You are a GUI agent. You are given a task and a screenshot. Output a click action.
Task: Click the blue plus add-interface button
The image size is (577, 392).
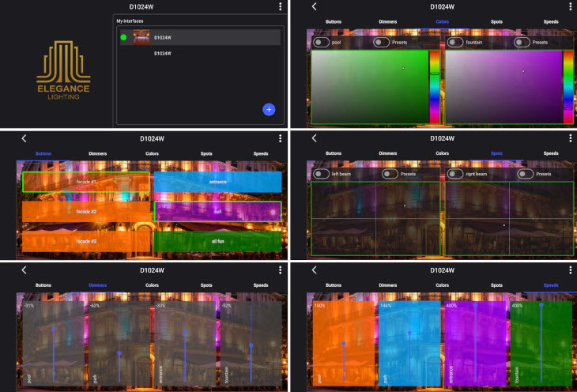[x=269, y=110]
